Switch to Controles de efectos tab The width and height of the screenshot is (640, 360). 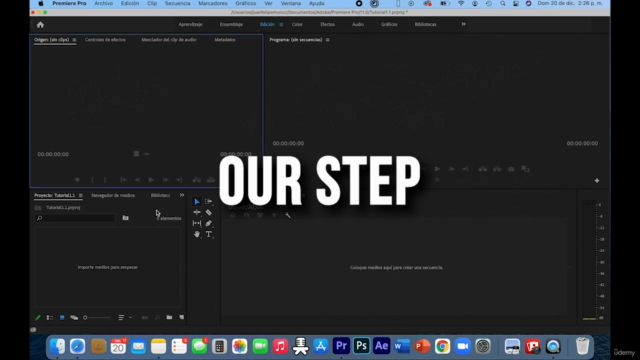[x=105, y=40]
